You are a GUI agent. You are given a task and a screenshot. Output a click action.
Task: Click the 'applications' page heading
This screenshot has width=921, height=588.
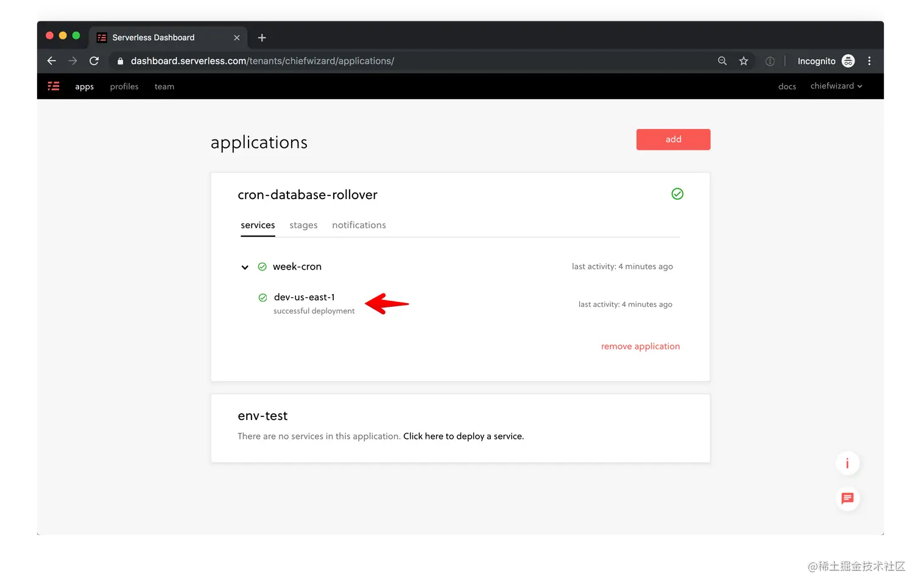tap(259, 142)
